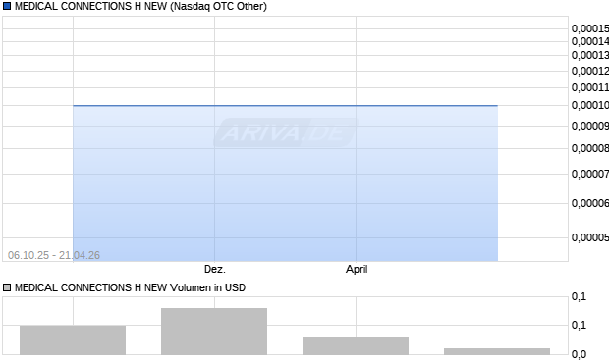This screenshot has width=609, height=364.
Task: Click the gray legend square beside Volumen
Action: click(x=7, y=287)
